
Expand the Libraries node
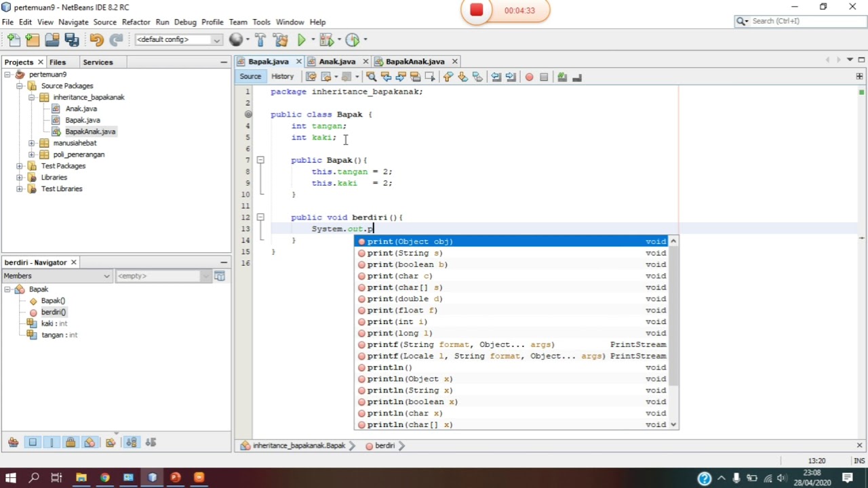point(20,178)
